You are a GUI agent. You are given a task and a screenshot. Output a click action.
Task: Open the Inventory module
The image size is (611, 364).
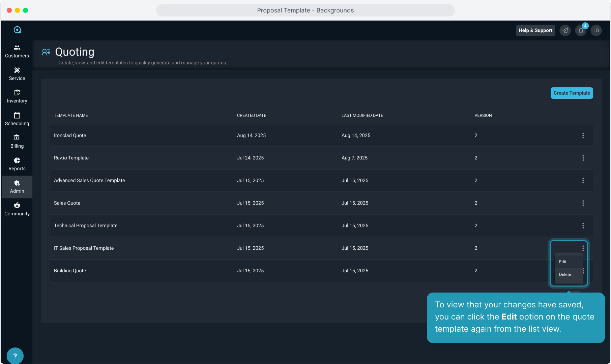click(17, 97)
